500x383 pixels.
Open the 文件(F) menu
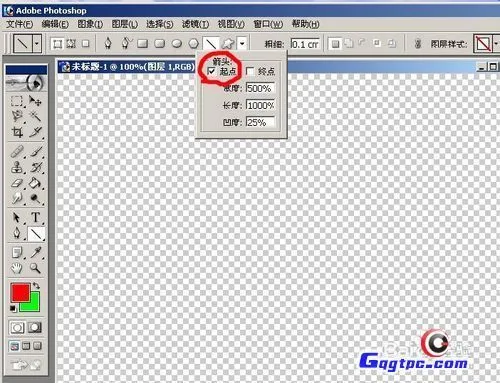click(20, 24)
